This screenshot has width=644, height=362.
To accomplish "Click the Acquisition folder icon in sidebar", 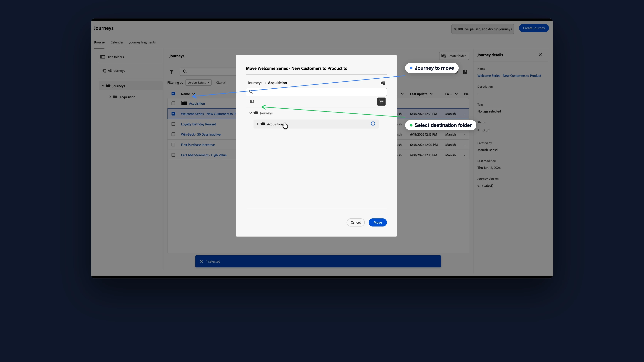I will (115, 97).
